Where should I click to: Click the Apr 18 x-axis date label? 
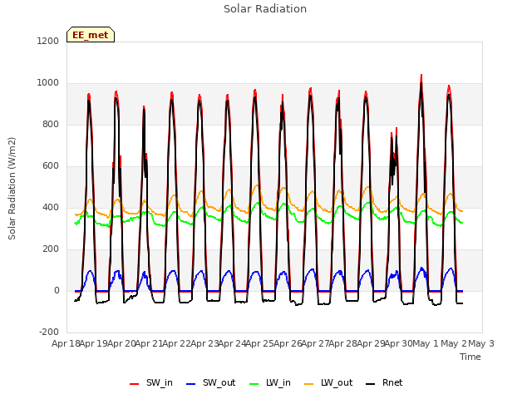coord(66,343)
